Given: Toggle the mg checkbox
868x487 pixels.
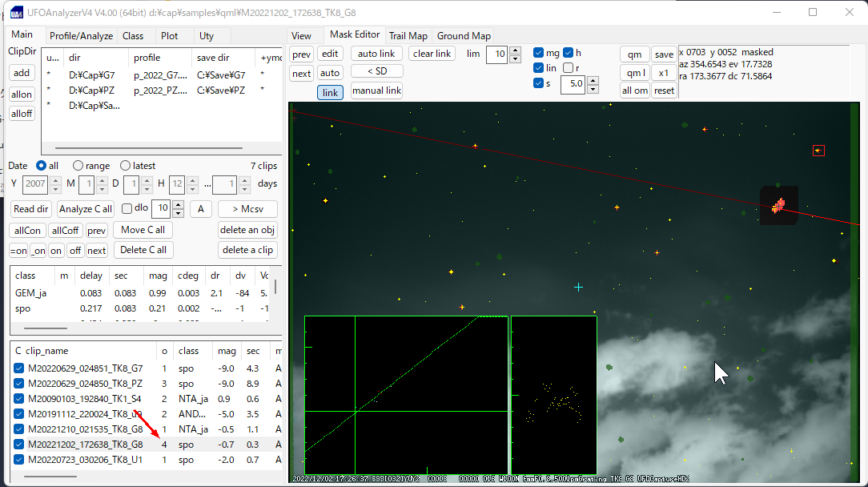Looking at the screenshot, I should (x=539, y=53).
